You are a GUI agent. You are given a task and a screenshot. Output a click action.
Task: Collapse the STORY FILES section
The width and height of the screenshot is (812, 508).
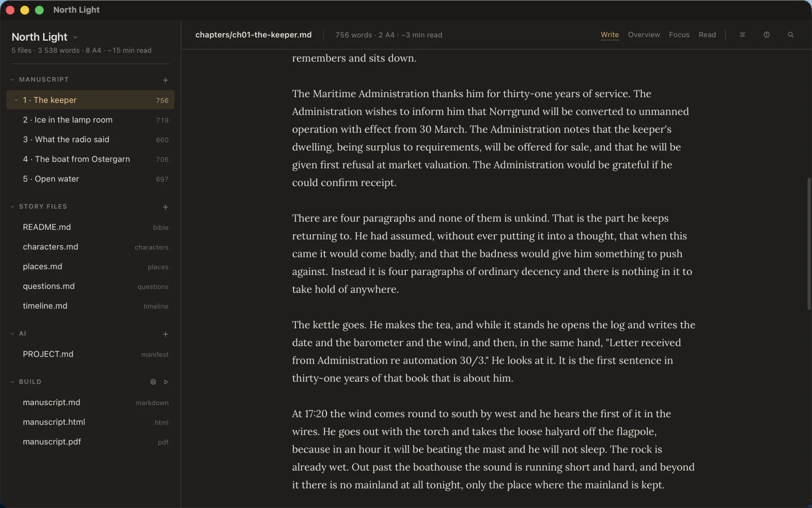(12, 206)
